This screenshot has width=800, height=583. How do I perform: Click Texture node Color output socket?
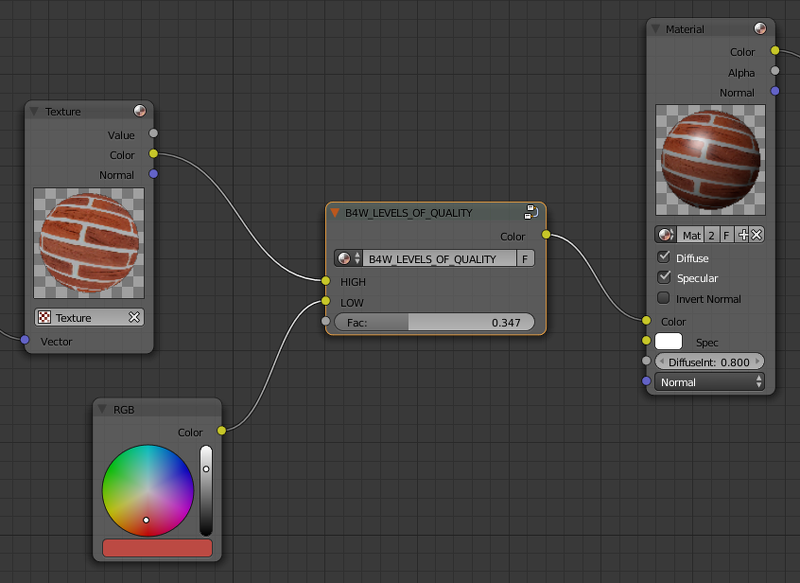153,154
